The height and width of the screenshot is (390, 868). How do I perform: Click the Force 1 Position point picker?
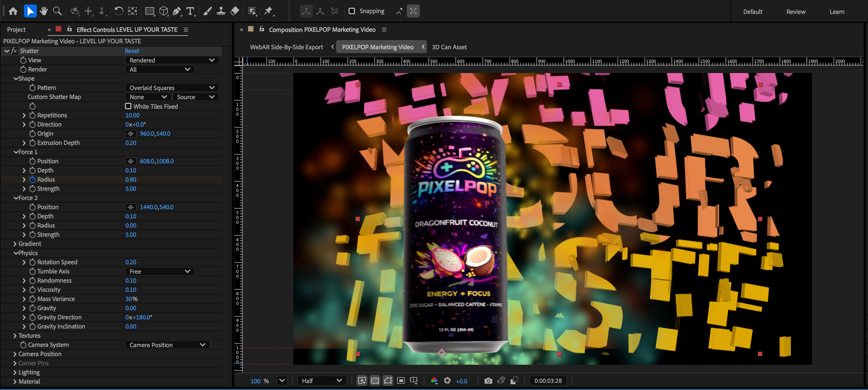(x=131, y=161)
